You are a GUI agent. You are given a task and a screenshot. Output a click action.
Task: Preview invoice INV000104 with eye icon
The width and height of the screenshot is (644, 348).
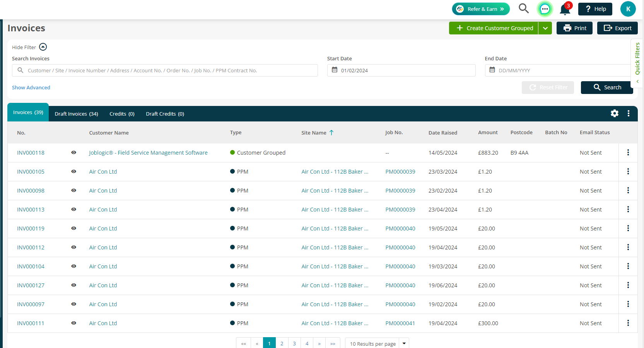73,266
